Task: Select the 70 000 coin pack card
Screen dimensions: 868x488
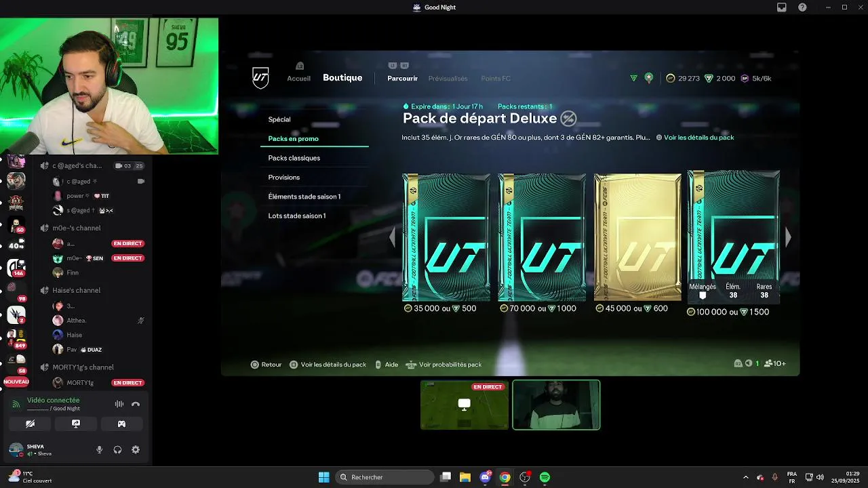Action: [x=542, y=237]
